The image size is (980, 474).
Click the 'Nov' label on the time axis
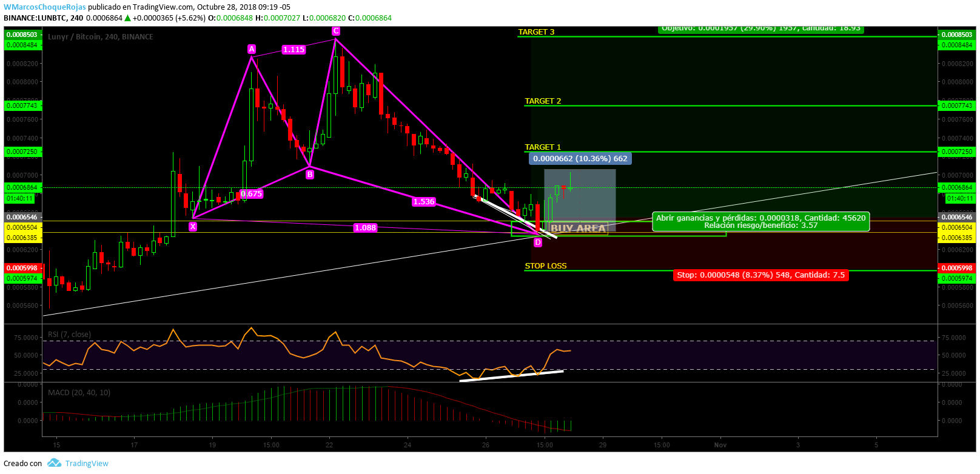[720, 445]
